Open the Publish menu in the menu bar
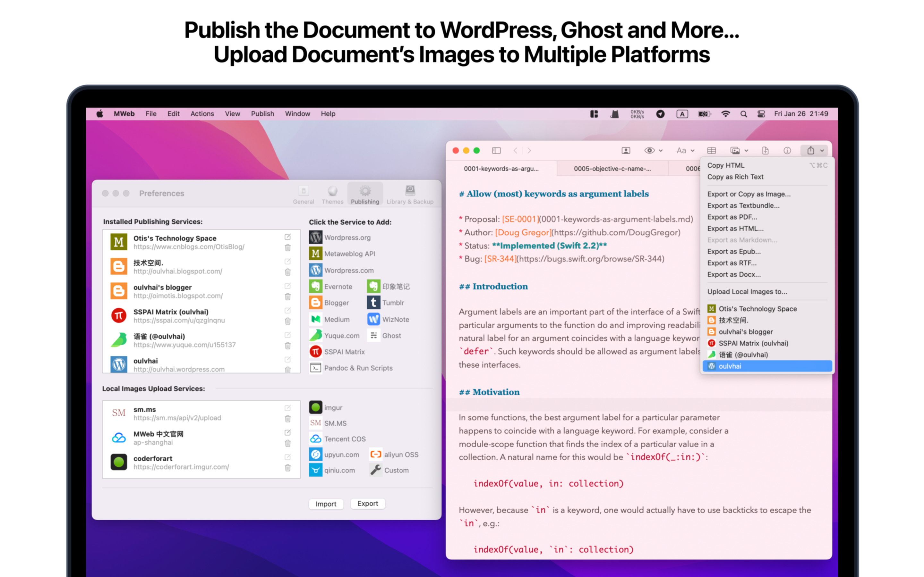Image resolution: width=924 pixels, height=577 pixels. click(262, 113)
